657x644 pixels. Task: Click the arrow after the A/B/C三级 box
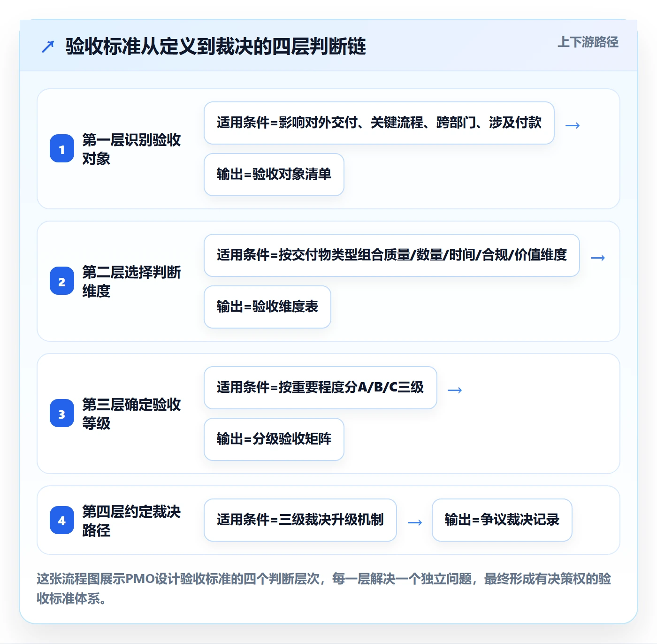coord(455,390)
